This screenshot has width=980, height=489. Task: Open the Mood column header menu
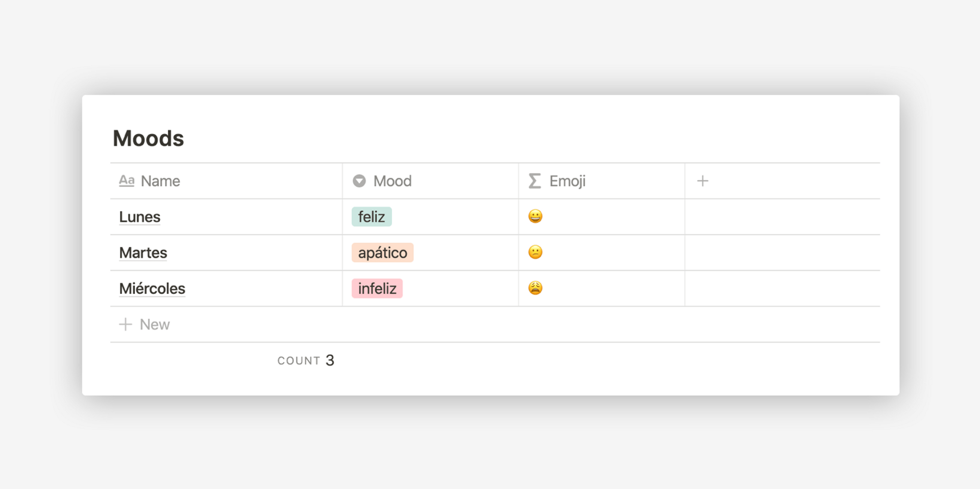(x=393, y=181)
